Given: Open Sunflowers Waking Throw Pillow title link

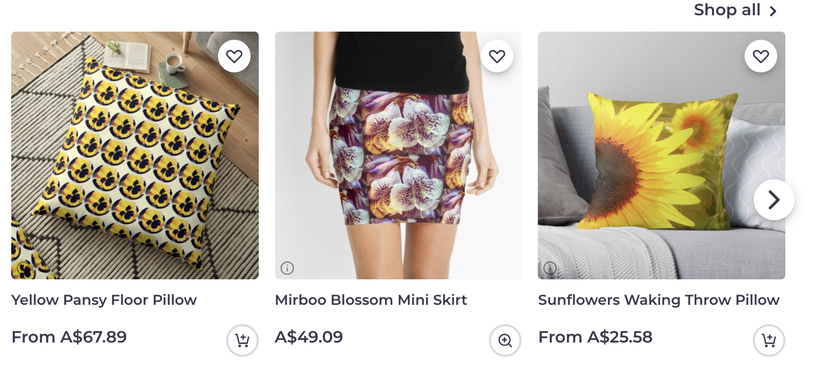Looking at the screenshot, I should pos(659,300).
